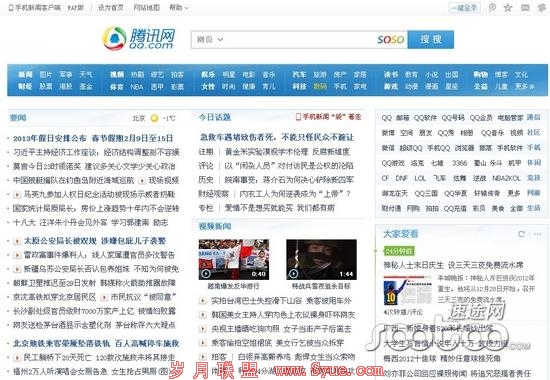Click the 大家爱看 panel heading
The image size is (550, 380).
pyautogui.click(x=401, y=234)
